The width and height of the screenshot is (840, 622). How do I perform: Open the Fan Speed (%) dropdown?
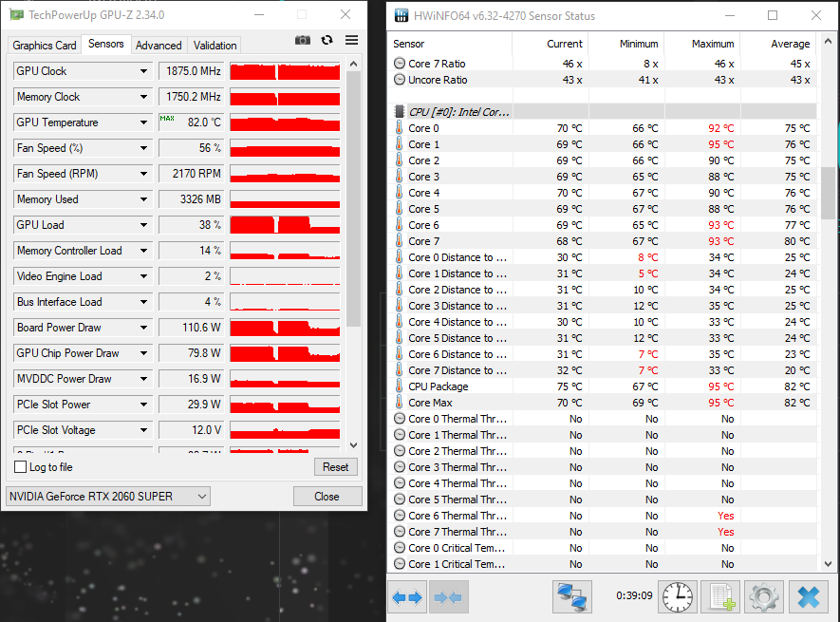[143, 148]
